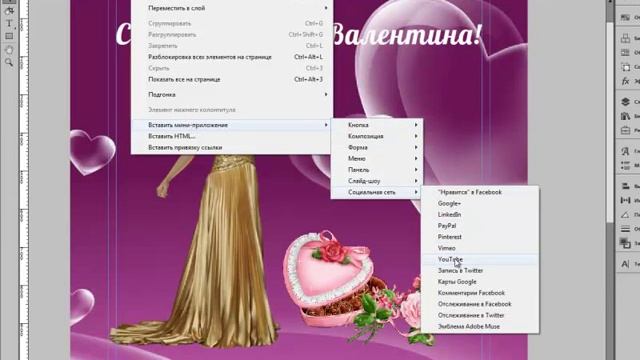Expand the Панель submenu arrow

pos(416,169)
